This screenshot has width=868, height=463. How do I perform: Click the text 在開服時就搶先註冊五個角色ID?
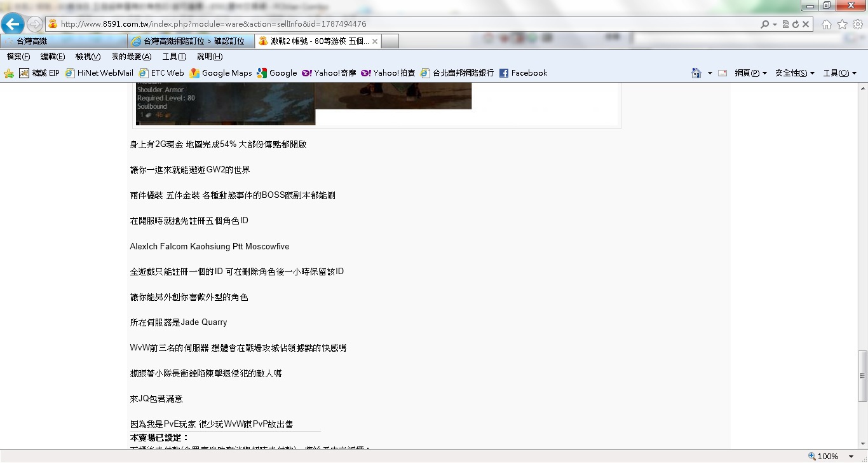(x=189, y=221)
